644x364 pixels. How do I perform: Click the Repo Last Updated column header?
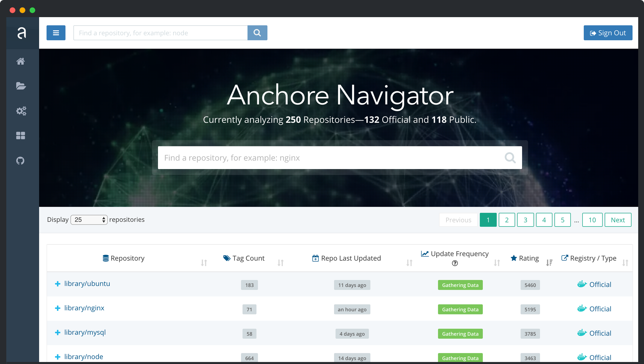coord(346,258)
